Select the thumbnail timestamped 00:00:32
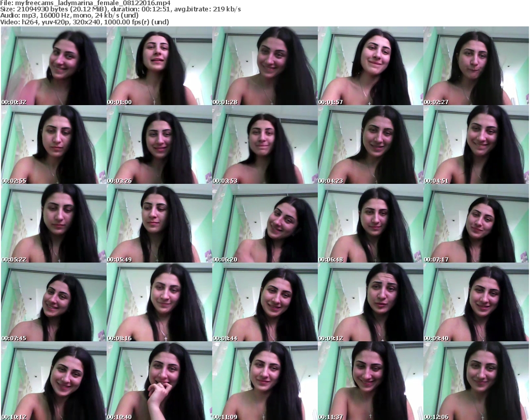530x420 pixels. coord(53,66)
